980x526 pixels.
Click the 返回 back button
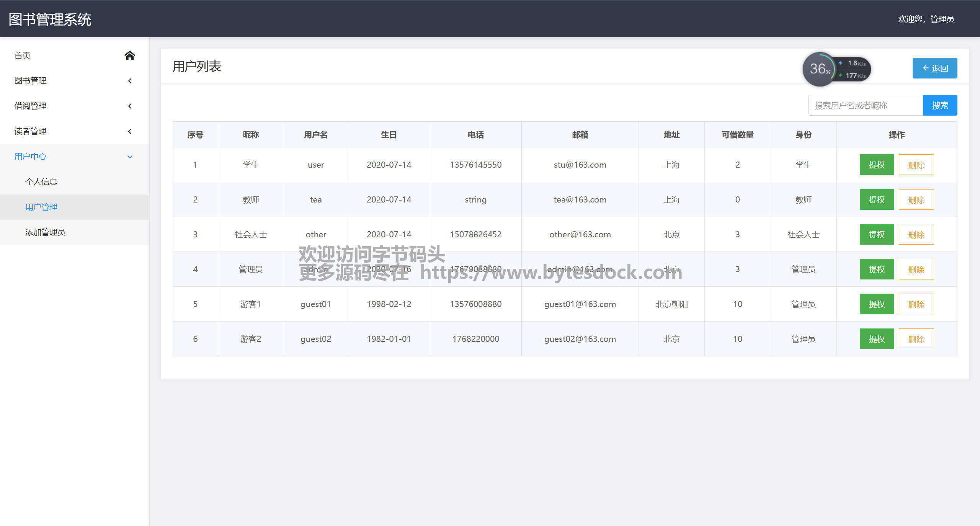coord(934,68)
